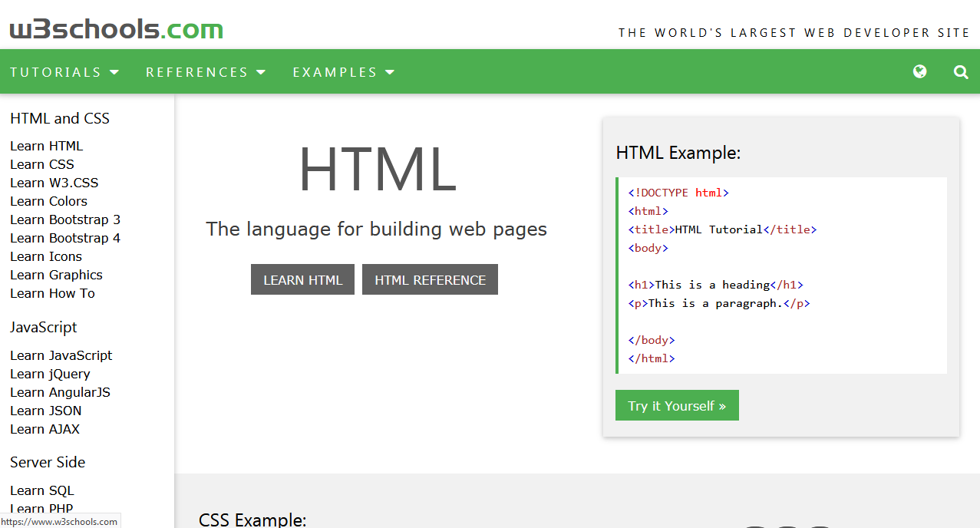
Task: Expand the Tutorials dropdown menu
Action: pyautogui.click(x=64, y=72)
